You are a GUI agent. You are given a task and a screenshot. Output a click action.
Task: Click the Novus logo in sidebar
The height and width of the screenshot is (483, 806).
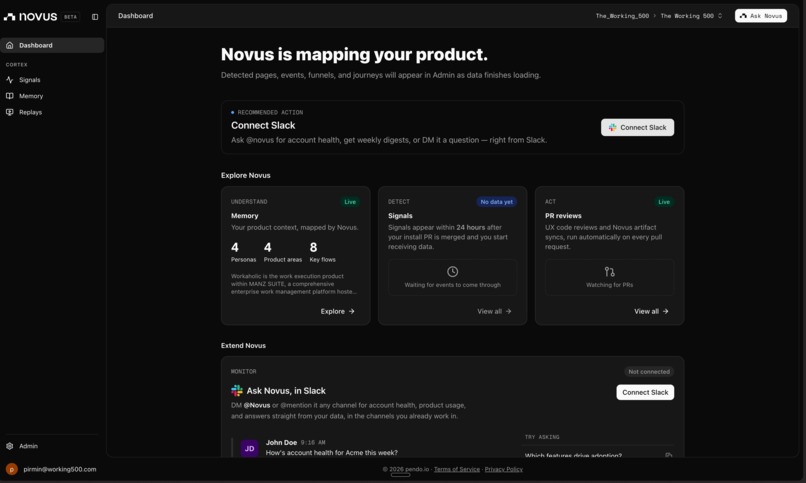pos(30,16)
